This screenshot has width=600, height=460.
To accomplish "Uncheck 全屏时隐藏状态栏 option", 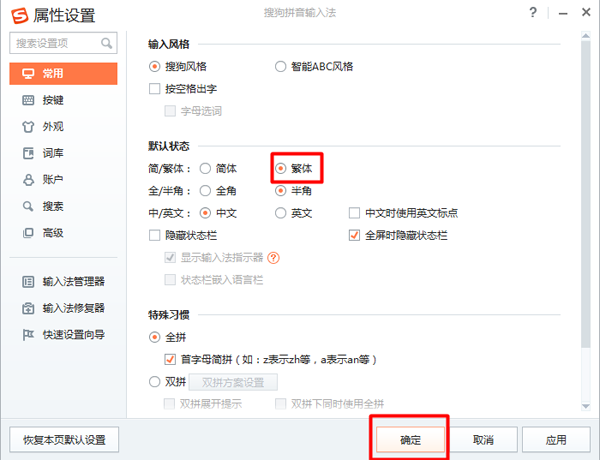I will [x=354, y=235].
